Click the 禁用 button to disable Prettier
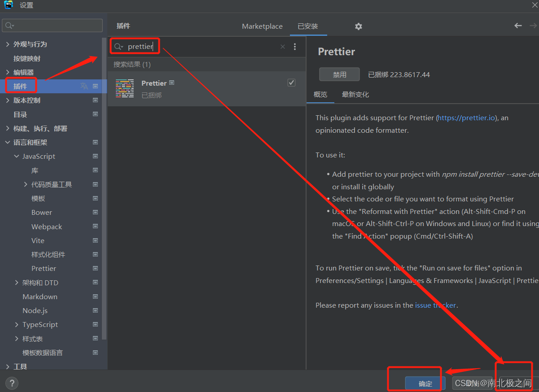Screen dimensions: 539x392 pyautogui.click(x=339, y=74)
